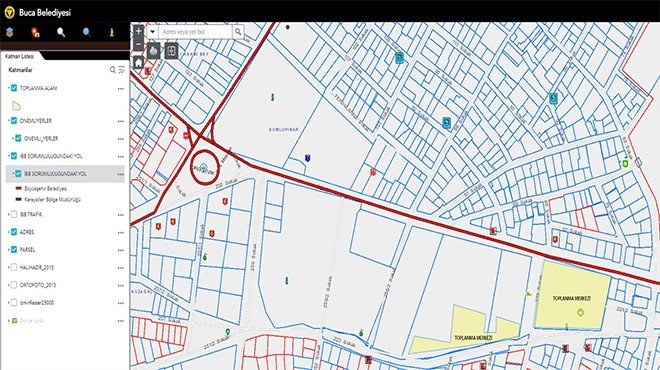660x370 pixels.
Task: Collapse the ONEMLIYERLER layer tree arrow
Action: point(8,121)
